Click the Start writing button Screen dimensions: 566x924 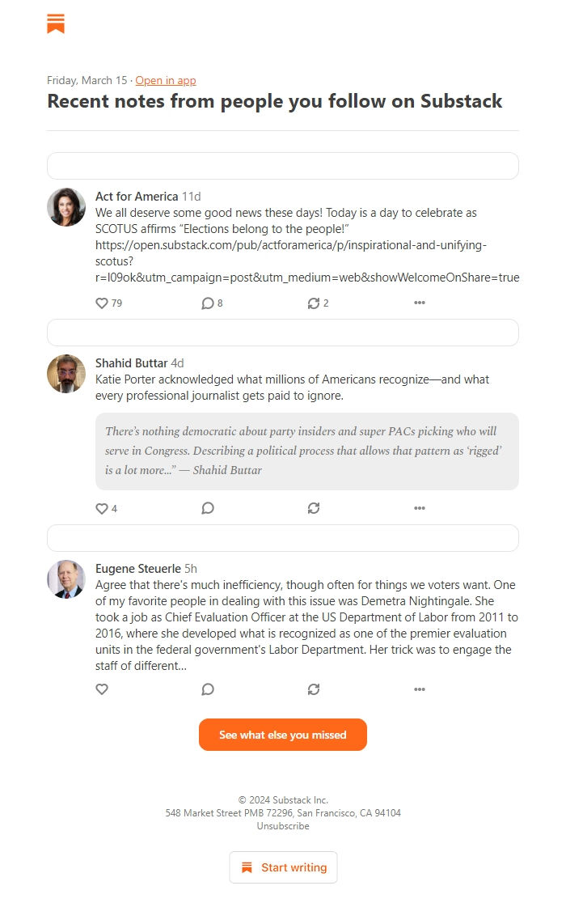click(283, 867)
